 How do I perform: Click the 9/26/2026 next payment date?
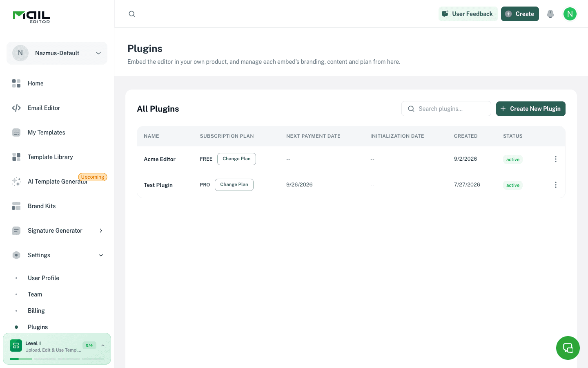[299, 185]
